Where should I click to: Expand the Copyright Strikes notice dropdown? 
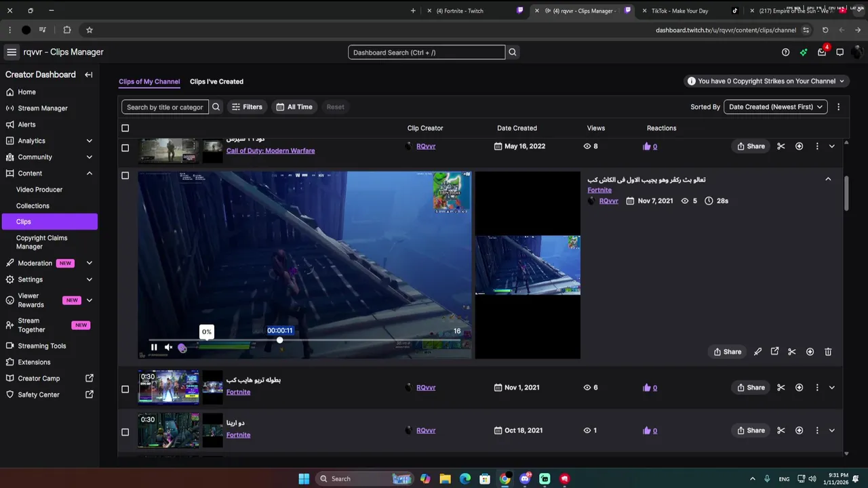pos(766,81)
